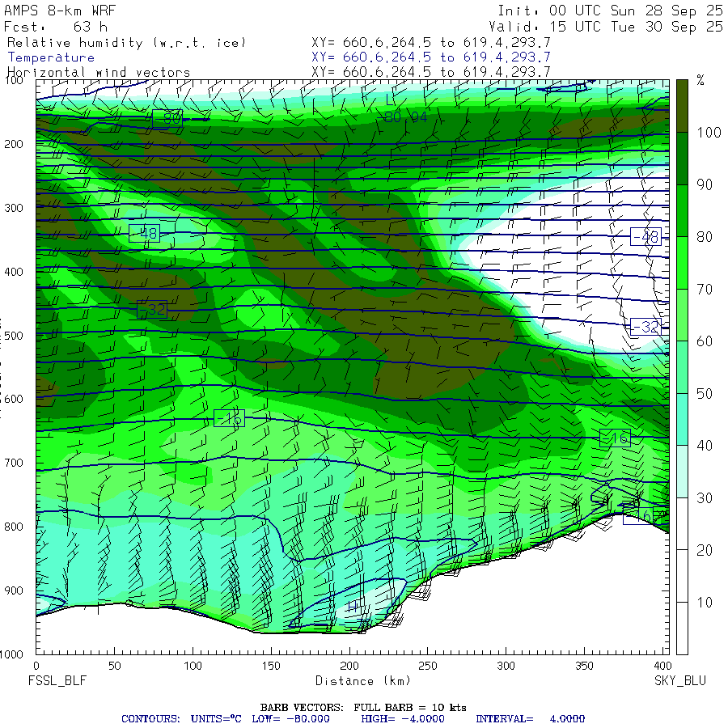Click the distance axis '0' tick label
The image size is (728, 728).
point(36,666)
